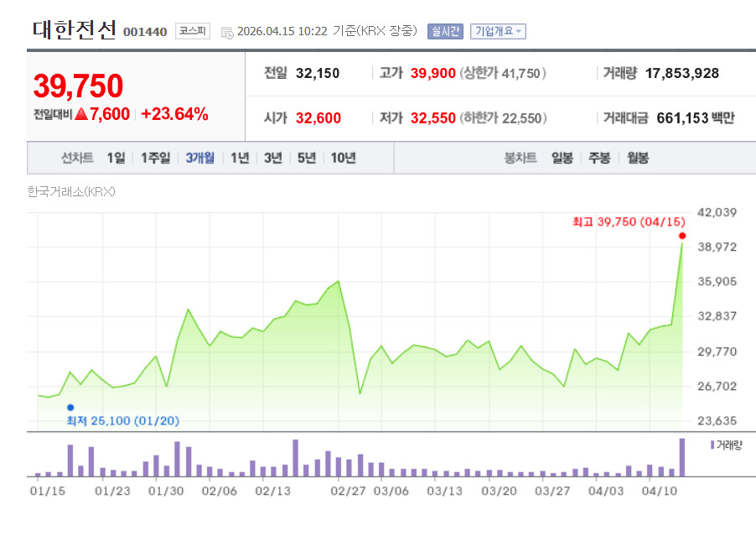Click the 고가 value 39,900
The height and width of the screenshot is (546, 756).
[432, 73]
